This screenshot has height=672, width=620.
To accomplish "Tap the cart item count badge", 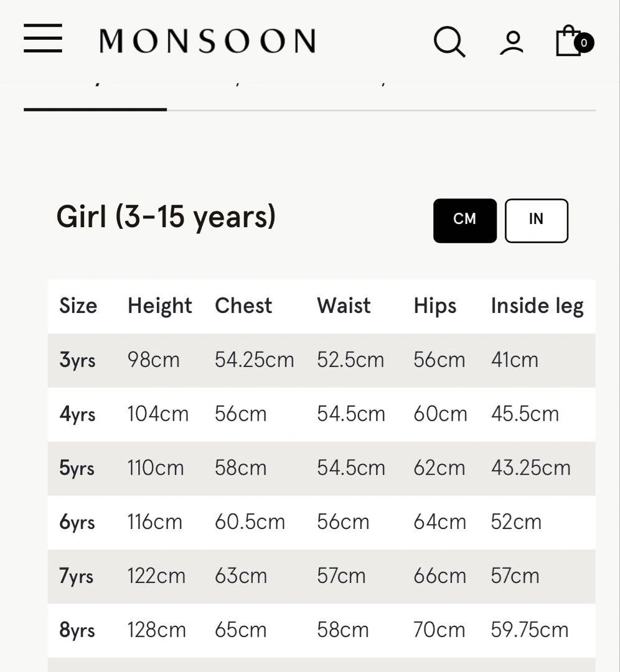I will click(583, 43).
